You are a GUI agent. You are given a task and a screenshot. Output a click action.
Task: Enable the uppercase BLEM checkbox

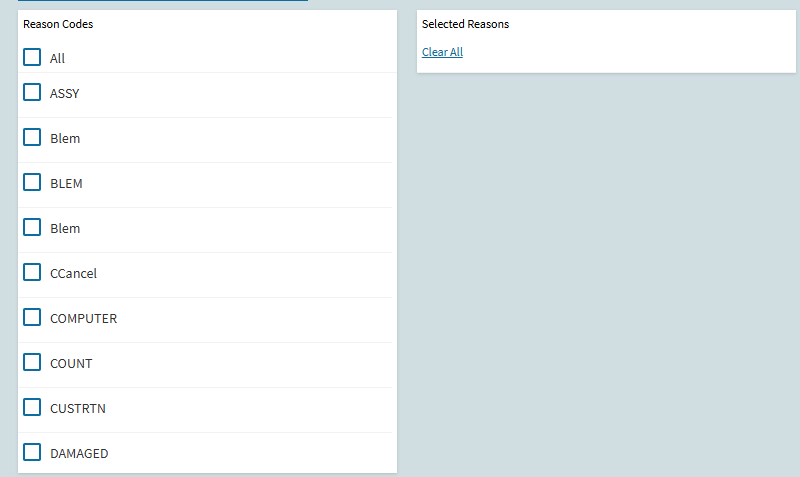32,182
